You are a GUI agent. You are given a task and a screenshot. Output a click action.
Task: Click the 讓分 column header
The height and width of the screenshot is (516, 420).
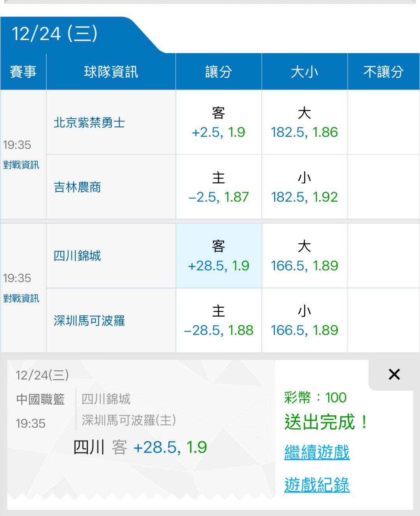219,72
